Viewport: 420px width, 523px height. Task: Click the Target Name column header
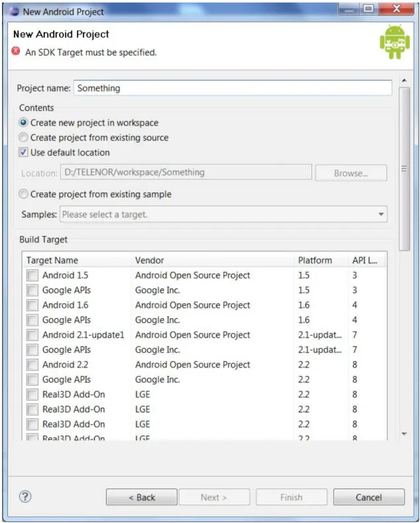pos(77,260)
